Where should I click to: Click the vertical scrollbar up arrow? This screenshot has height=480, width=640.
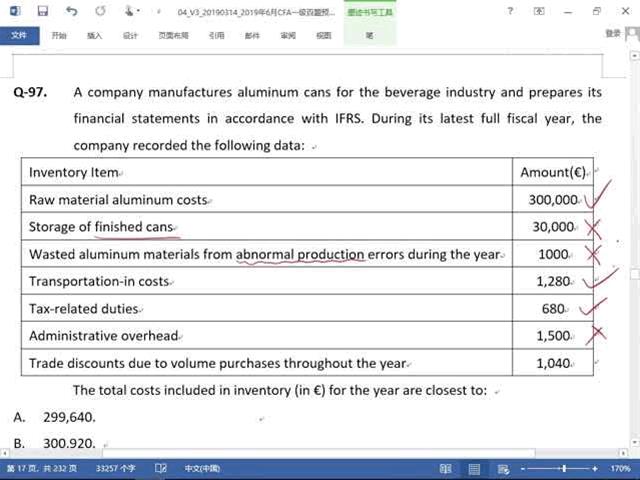(x=635, y=55)
